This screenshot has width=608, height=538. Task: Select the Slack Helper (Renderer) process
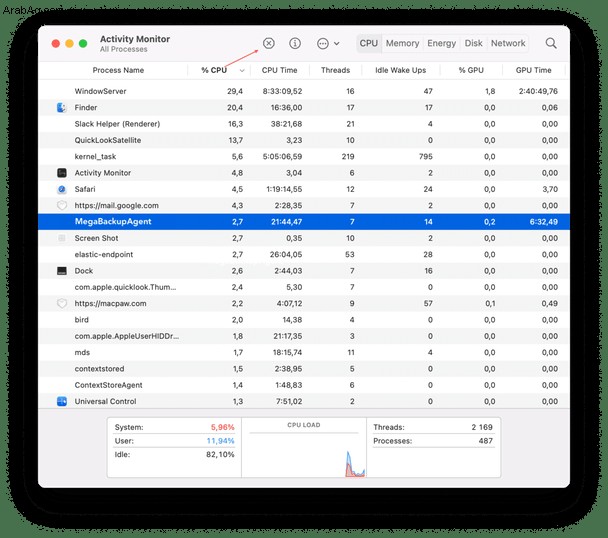[x=304, y=124]
